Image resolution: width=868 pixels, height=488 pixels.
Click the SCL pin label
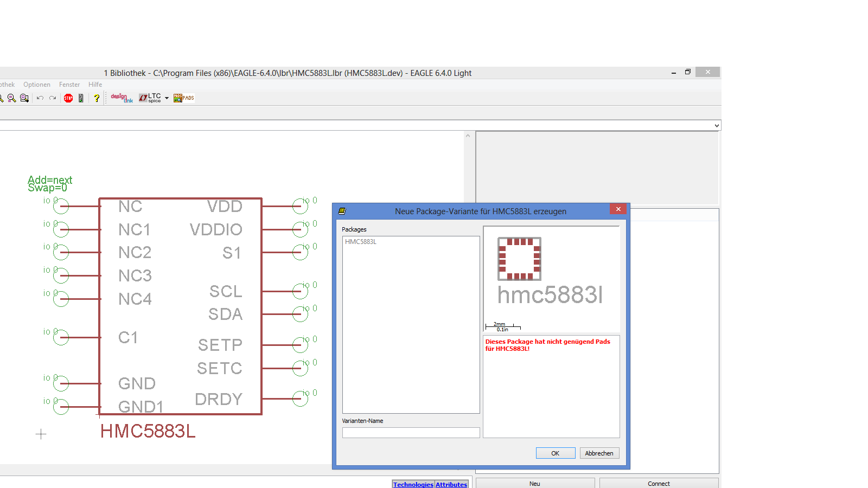[x=226, y=292]
